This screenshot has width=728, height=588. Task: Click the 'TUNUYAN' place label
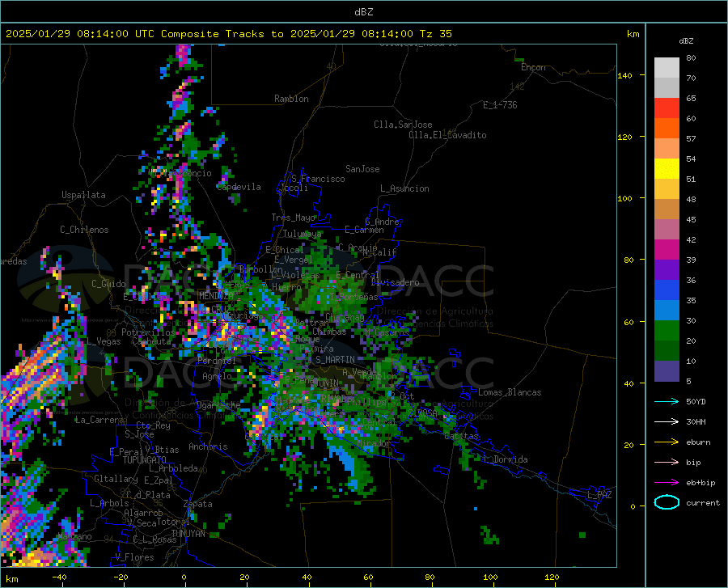(188, 534)
